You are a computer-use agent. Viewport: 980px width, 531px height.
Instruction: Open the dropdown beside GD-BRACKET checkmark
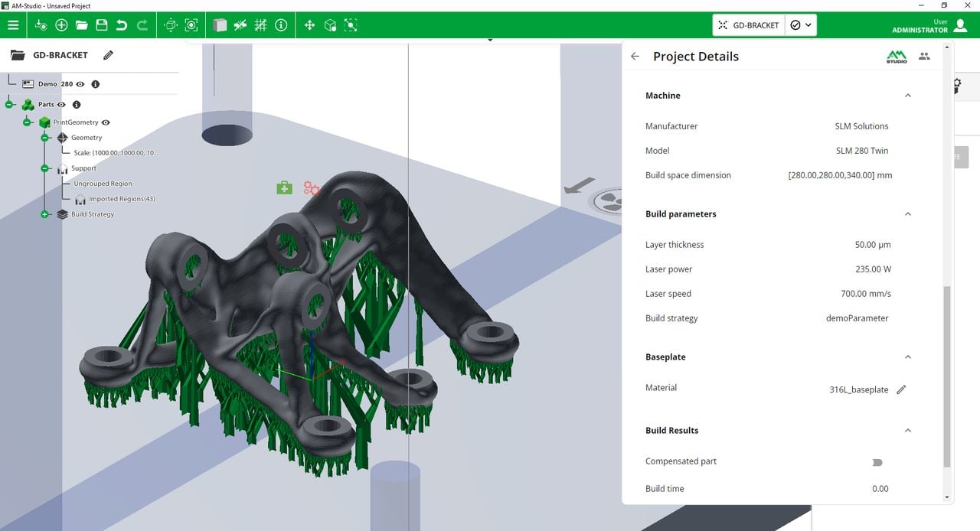pyautogui.click(x=808, y=25)
